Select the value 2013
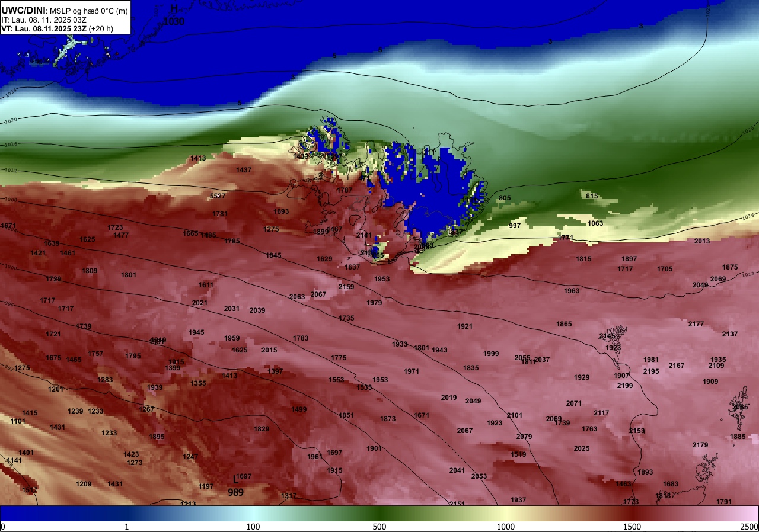Viewport: 759px width, 532px height. (x=702, y=241)
